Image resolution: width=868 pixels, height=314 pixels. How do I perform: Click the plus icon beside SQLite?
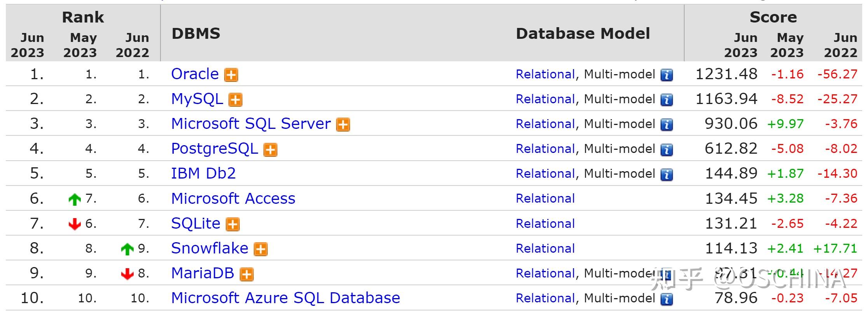click(233, 224)
